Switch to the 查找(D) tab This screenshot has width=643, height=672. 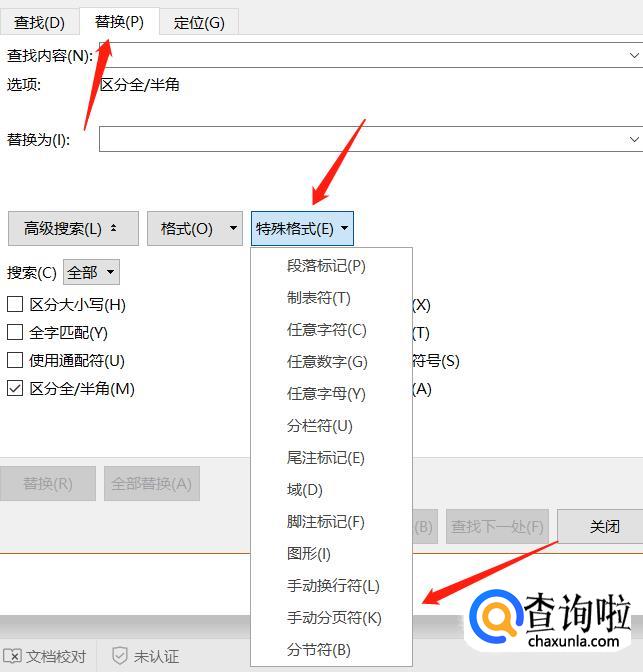[39, 22]
